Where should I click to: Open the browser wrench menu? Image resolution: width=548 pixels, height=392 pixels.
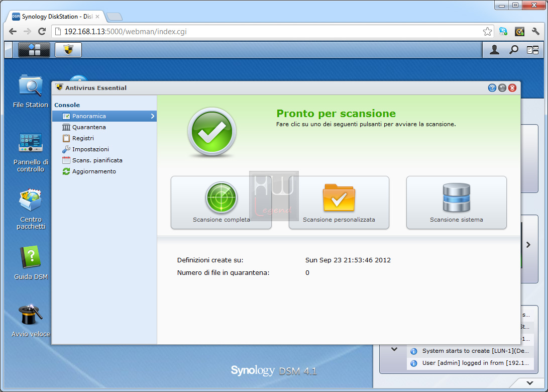[x=535, y=32]
